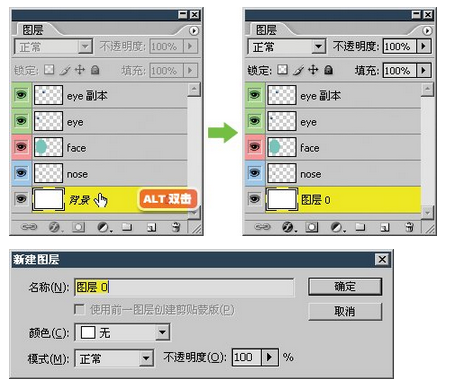Toggle nose layer visibility in right panel

pyautogui.click(x=255, y=173)
